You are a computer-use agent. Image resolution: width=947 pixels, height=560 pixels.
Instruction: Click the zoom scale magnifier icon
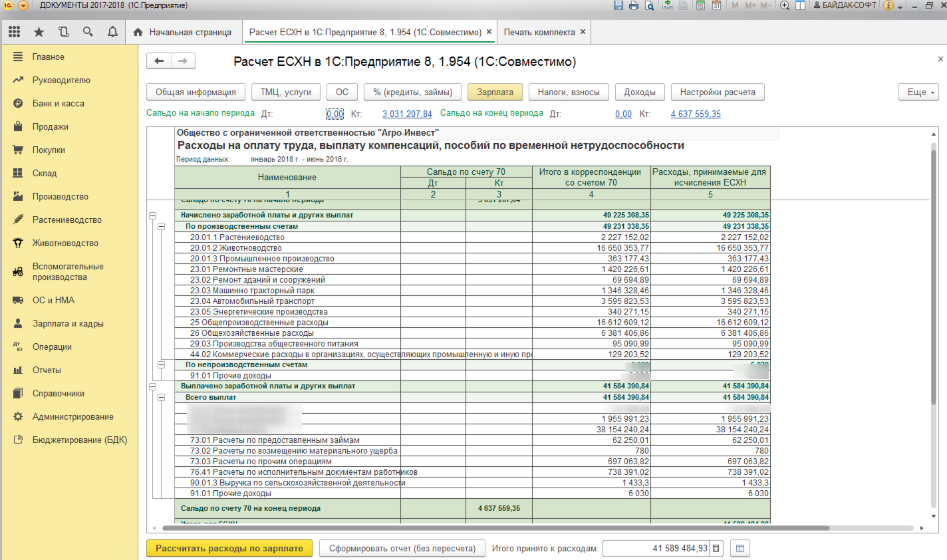point(785,5)
